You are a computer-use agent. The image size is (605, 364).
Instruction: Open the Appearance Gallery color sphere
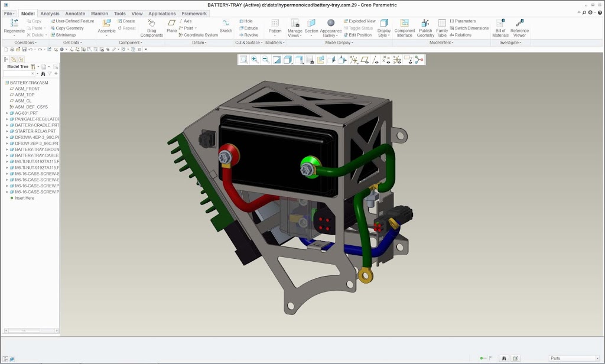click(331, 24)
